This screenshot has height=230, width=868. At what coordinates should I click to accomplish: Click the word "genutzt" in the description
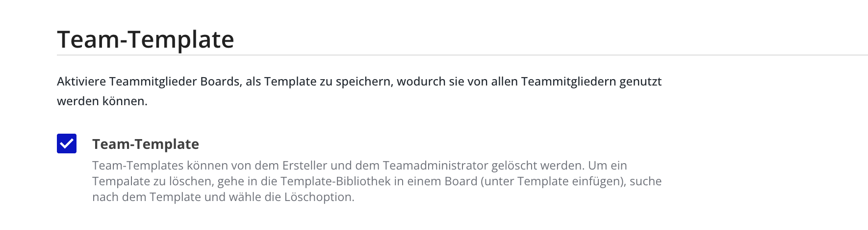pyautogui.click(x=640, y=81)
